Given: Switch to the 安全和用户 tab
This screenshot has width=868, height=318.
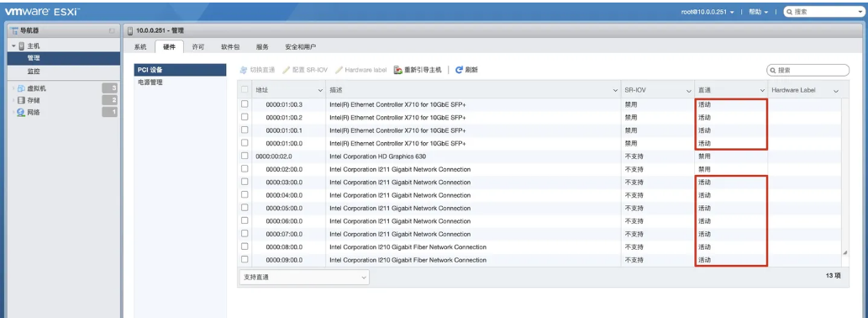Looking at the screenshot, I should [300, 47].
